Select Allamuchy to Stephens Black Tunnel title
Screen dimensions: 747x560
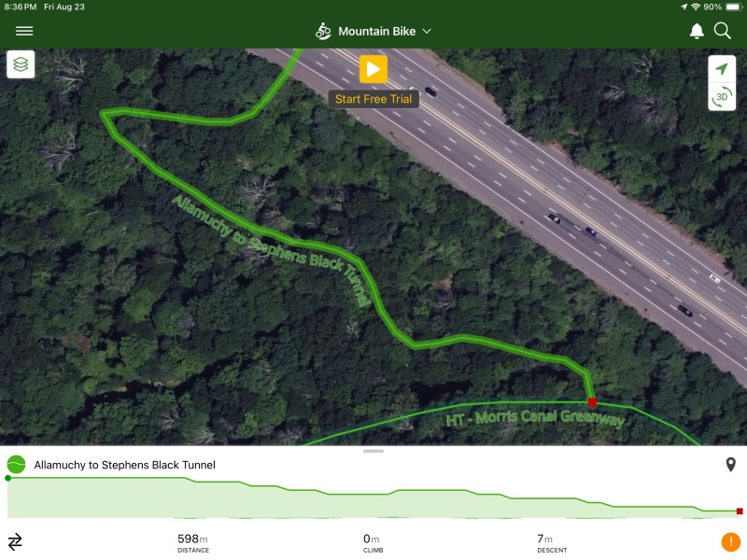point(125,465)
